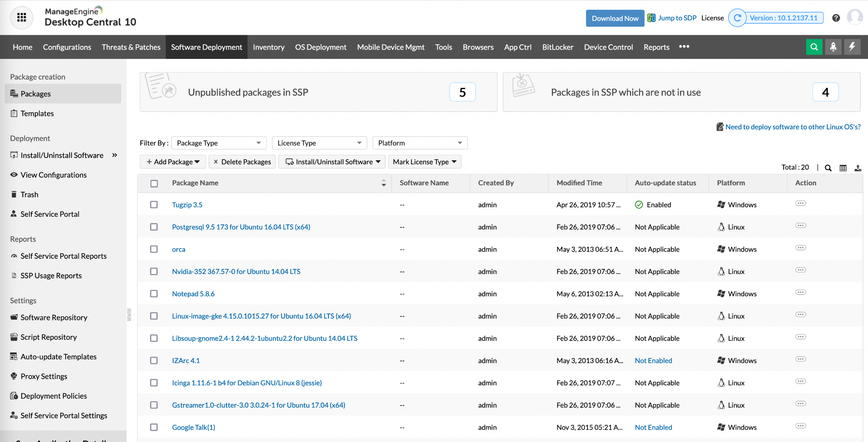868x442 pixels.
Task: Click the green search icon in navbar
Action: click(x=814, y=47)
